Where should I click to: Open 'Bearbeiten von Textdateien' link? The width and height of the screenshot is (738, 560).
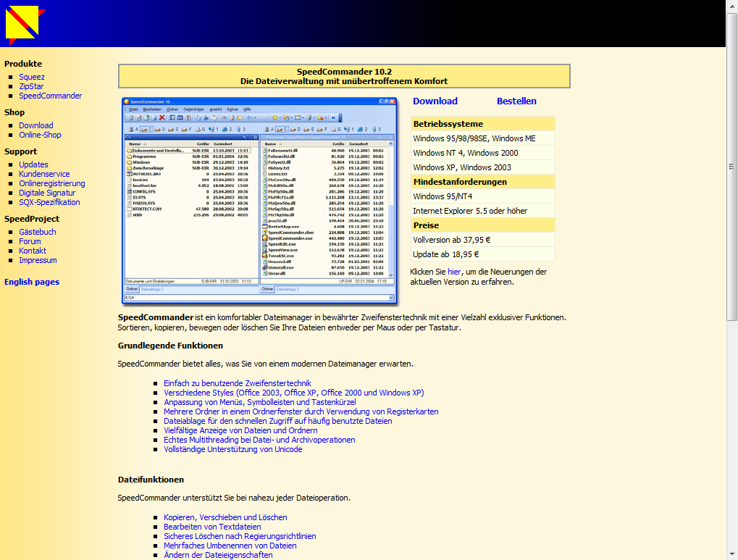pos(212,527)
